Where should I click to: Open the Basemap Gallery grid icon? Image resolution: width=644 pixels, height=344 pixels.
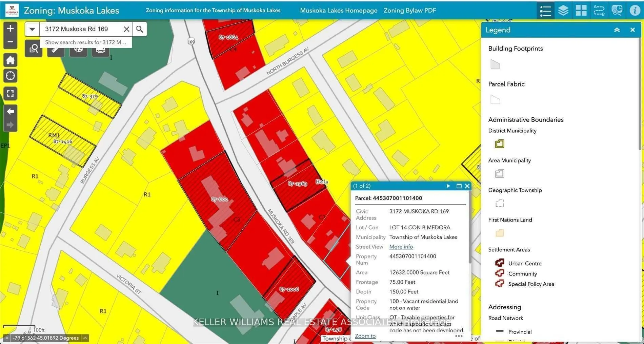pos(581,11)
